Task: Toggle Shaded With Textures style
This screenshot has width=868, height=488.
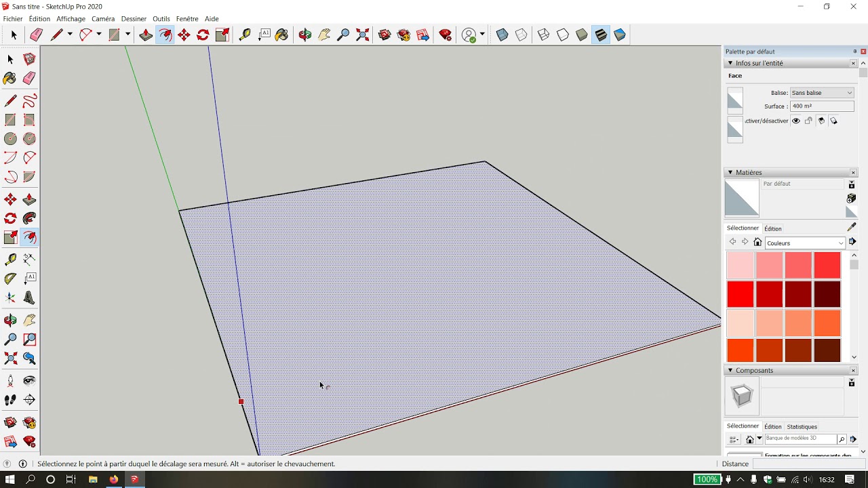Action: point(601,35)
